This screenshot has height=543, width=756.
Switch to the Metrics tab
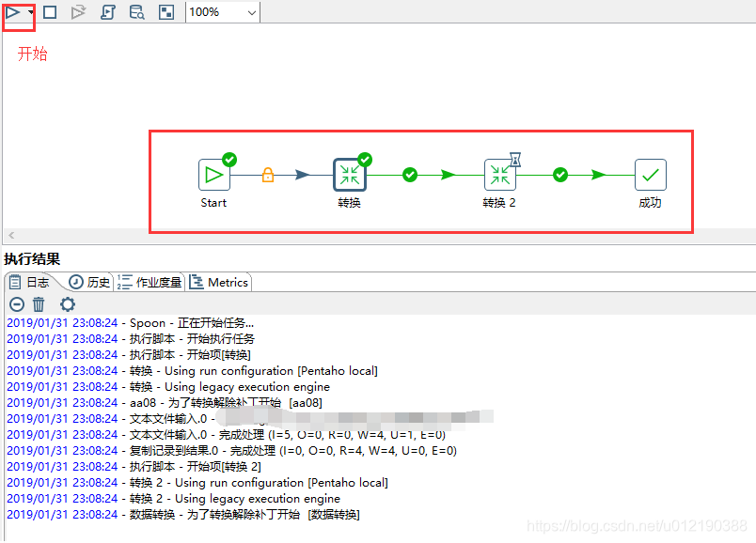coord(219,283)
